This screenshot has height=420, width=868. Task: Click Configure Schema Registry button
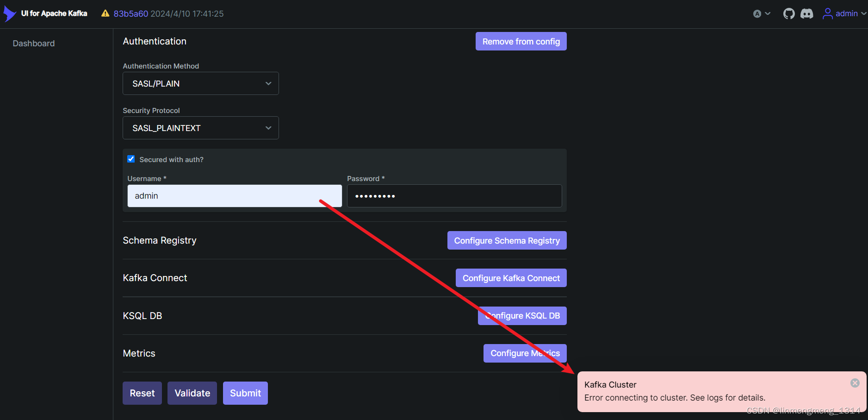tap(507, 240)
